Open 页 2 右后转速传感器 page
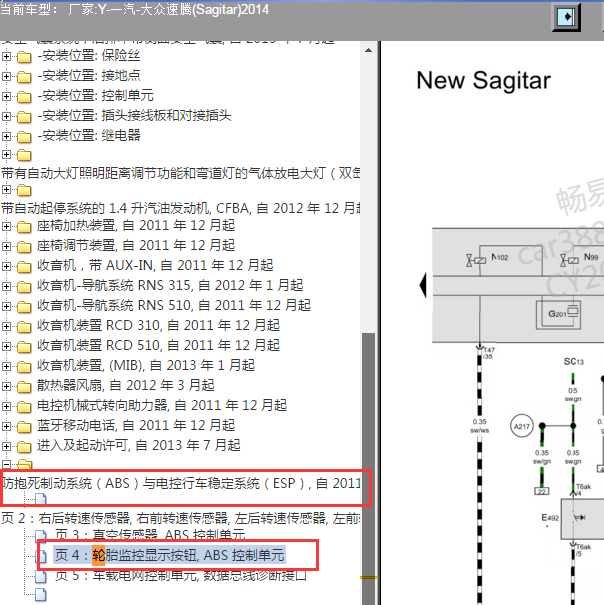This screenshot has width=604, height=605. [x=181, y=519]
